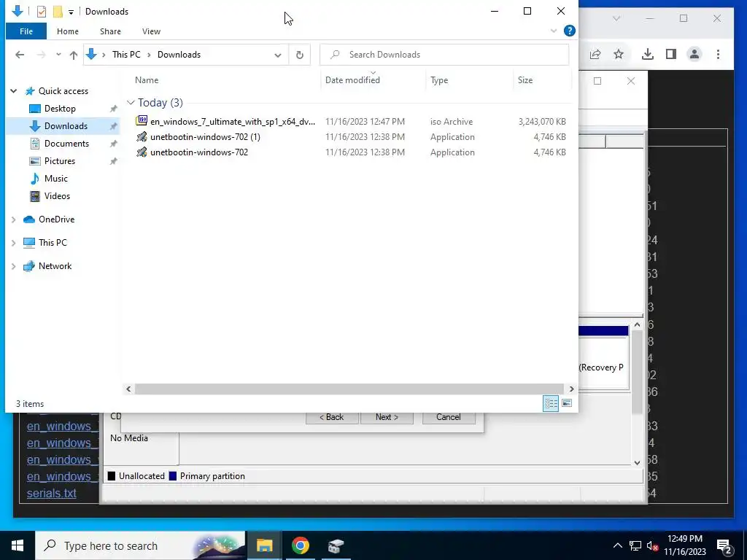Open the File tab in Explorer ribbon
The height and width of the screenshot is (560, 747).
click(x=26, y=31)
